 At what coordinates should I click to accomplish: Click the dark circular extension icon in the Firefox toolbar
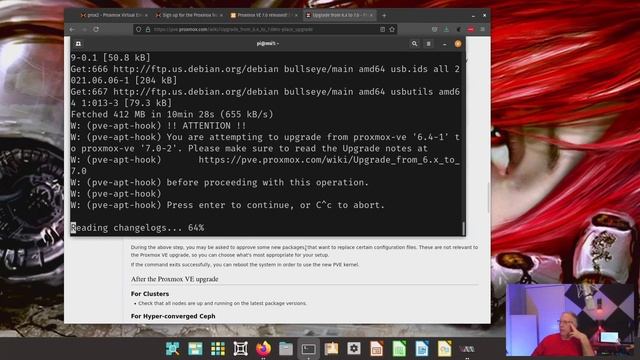[459, 29]
